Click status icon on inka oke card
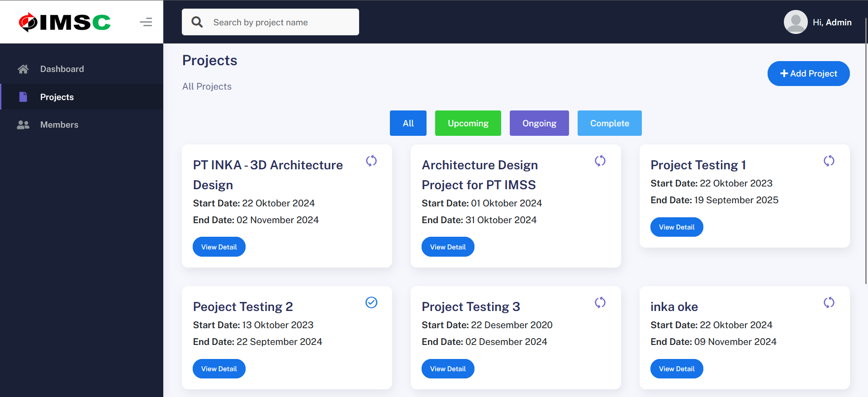868x397 pixels. (829, 302)
